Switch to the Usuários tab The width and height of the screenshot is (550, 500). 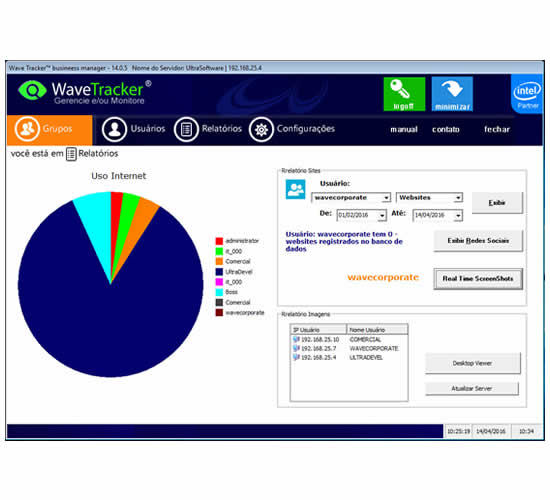coord(148,128)
